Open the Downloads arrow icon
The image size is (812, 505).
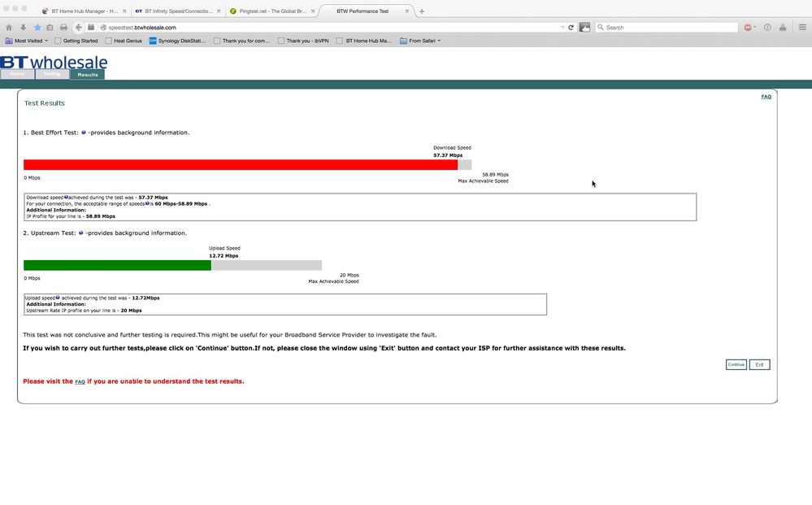(23, 28)
